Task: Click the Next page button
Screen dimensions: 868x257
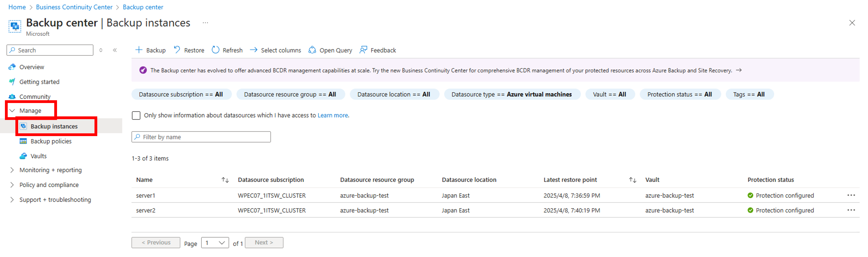Action: (264, 242)
